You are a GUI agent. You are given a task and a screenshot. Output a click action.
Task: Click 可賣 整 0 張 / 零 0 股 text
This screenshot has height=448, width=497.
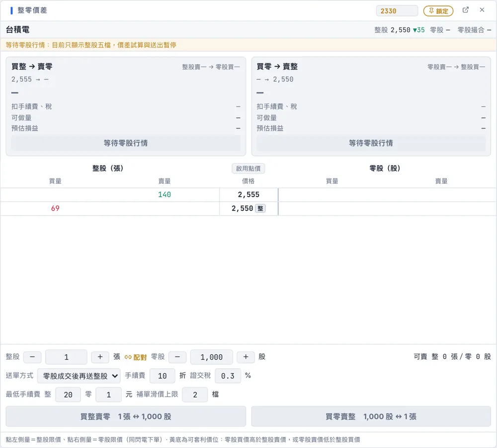[452, 357]
